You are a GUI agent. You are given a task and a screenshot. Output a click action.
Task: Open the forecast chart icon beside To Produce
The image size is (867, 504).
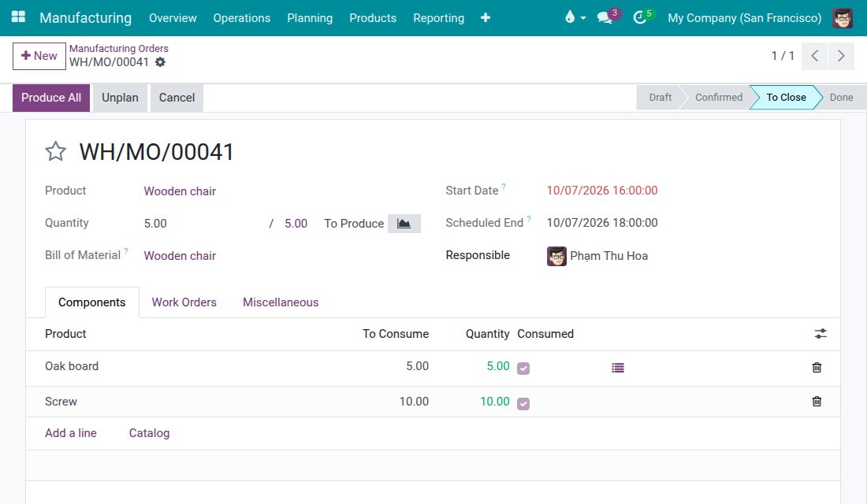point(404,224)
